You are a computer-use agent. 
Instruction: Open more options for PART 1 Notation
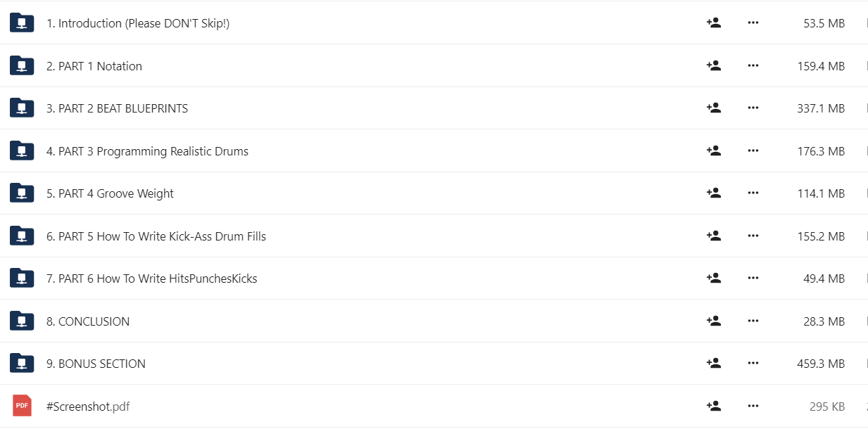pos(753,65)
